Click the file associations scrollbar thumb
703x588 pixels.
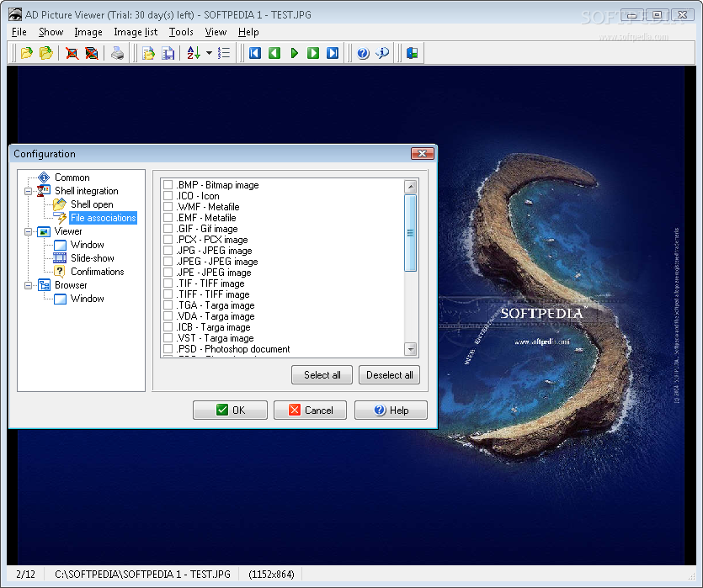pyautogui.click(x=410, y=233)
